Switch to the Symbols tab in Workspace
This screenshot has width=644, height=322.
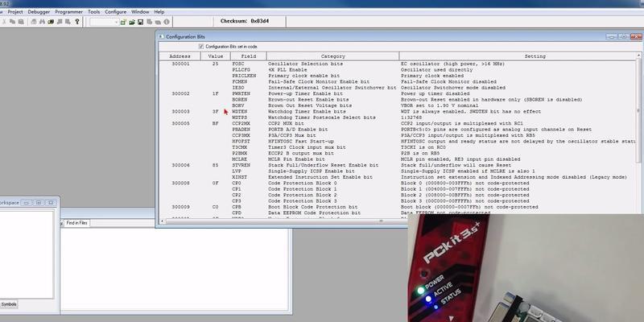[x=8, y=304]
